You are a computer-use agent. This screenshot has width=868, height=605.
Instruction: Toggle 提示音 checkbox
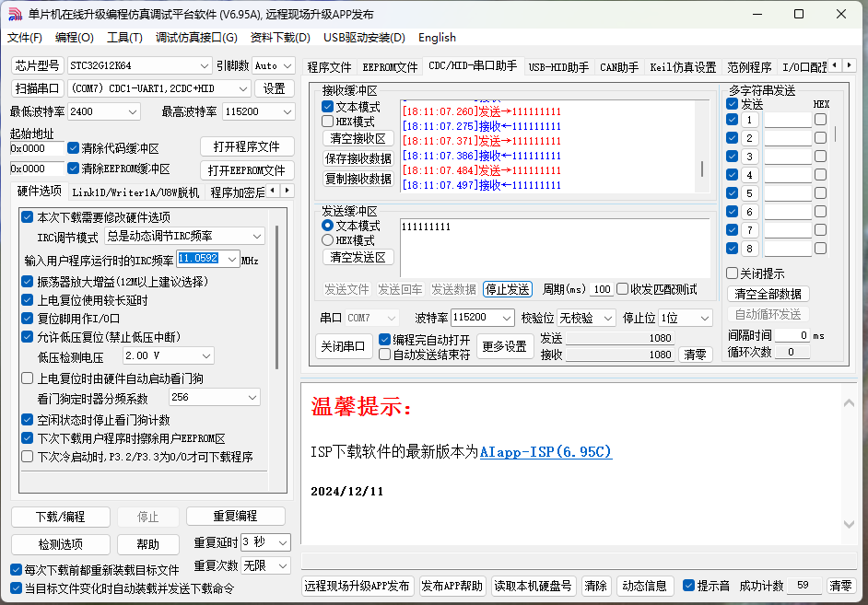[x=688, y=586]
